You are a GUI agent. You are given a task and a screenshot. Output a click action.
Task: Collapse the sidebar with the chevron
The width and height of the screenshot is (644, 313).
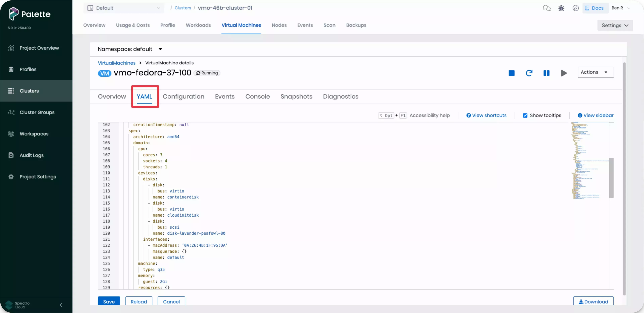[61, 305]
